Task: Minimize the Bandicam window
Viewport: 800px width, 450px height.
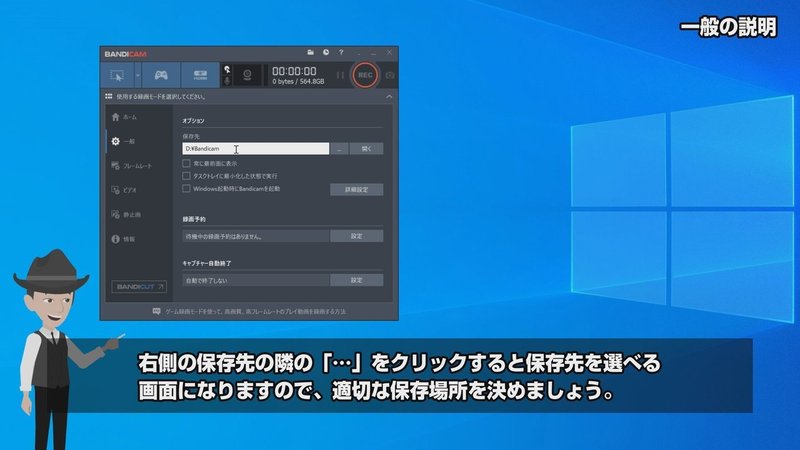Action: coord(373,53)
